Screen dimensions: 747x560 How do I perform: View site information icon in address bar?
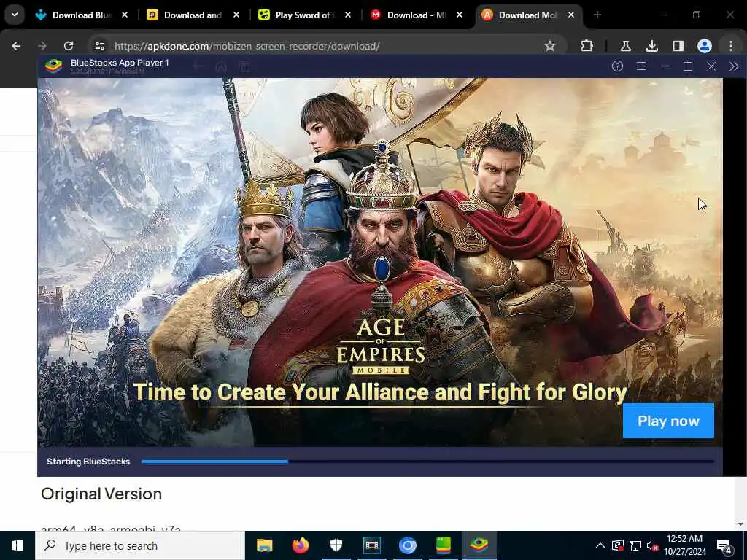click(x=99, y=46)
